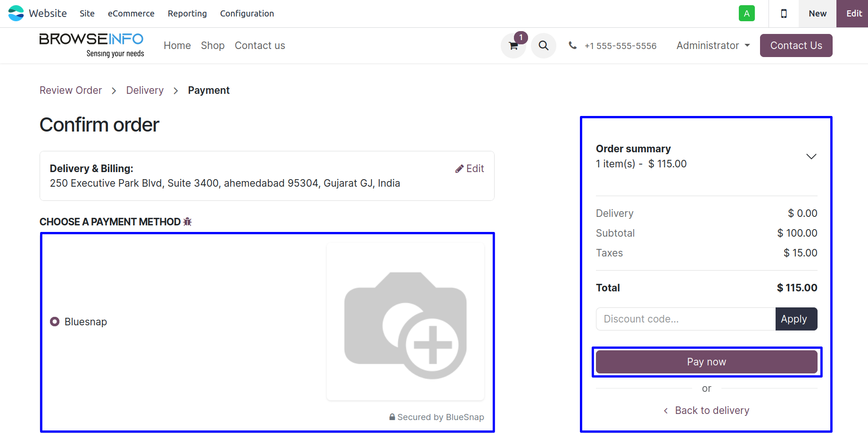Expand the Order summary chevron
The width and height of the screenshot is (868, 438).
[x=811, y=157]
